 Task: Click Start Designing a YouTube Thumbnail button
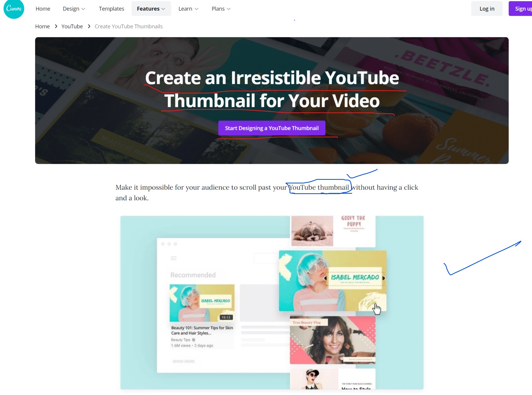tap(272, 128)
